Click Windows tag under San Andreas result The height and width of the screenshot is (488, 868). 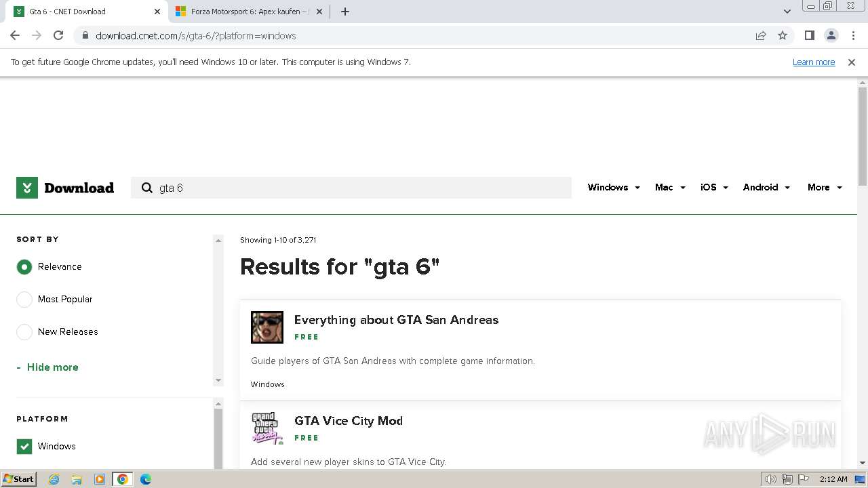coord(268,384)
